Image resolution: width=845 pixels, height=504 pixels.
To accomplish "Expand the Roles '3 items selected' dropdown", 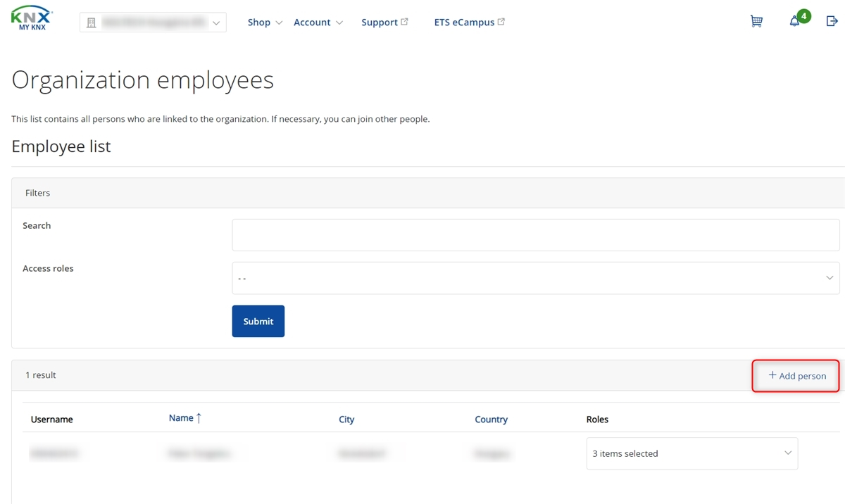I will (x=691, y=453).
